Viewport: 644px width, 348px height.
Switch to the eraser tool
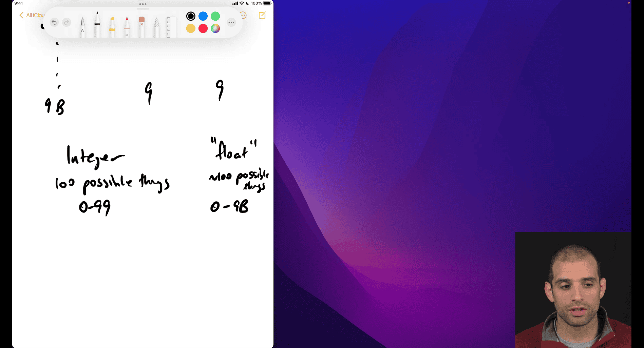tap(142, 26)
